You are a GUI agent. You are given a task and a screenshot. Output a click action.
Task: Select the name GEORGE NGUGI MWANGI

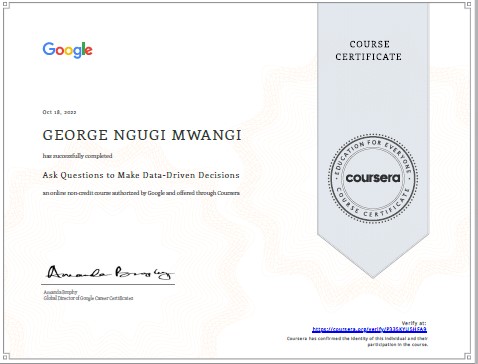(142, 135)
